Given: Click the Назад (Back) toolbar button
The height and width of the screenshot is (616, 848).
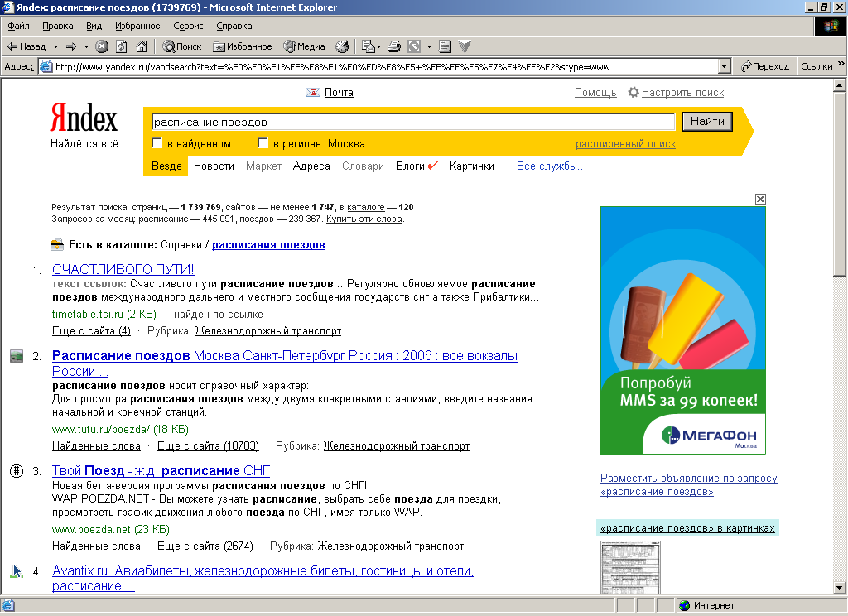Looking at the screenshot, I should pyautogui.click(x=26, y=46).
